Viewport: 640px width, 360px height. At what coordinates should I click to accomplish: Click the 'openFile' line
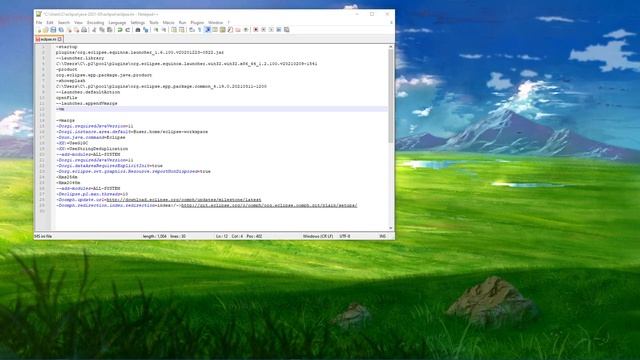click(67, 98)
